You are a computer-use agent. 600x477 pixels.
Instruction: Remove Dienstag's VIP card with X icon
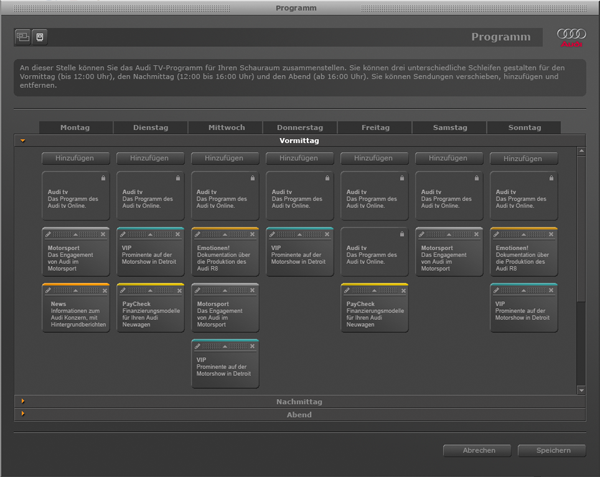178,234
